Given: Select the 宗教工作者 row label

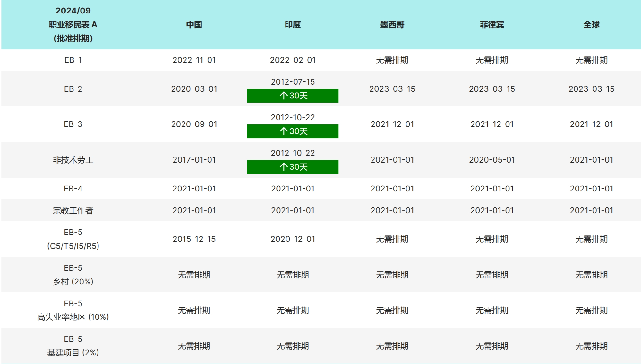Looking at the screenshot, I should click(x=73, y=210).
